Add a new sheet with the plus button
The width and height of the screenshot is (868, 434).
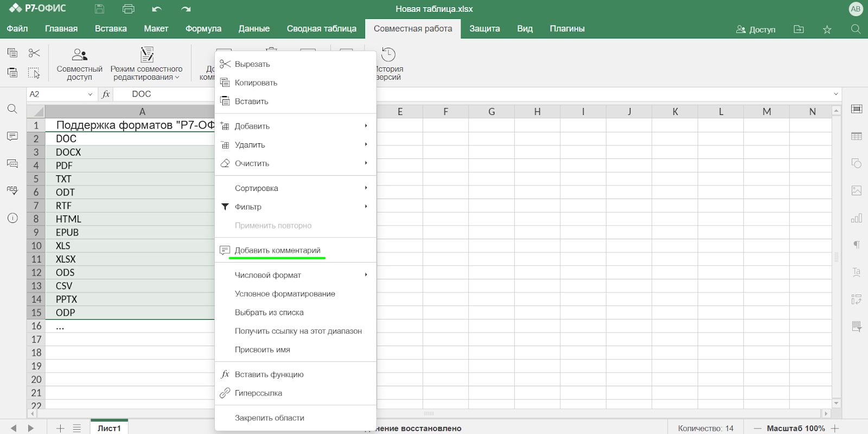60,428
